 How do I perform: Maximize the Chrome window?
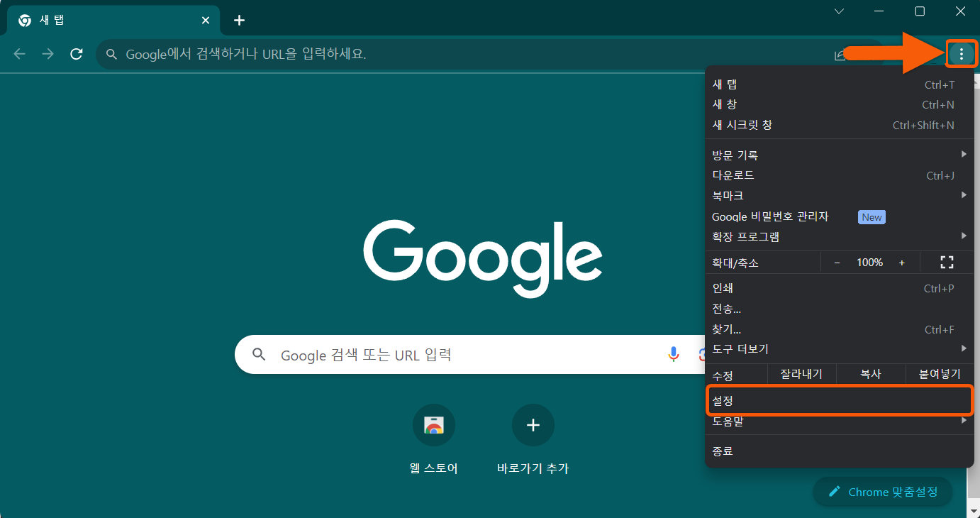click(x=920, y=11)
